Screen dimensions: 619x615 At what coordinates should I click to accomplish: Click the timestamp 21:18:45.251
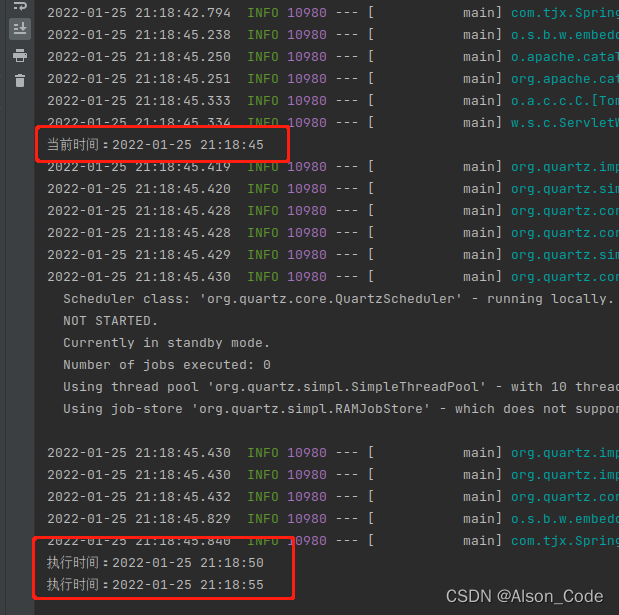click(x=139, y=79)
